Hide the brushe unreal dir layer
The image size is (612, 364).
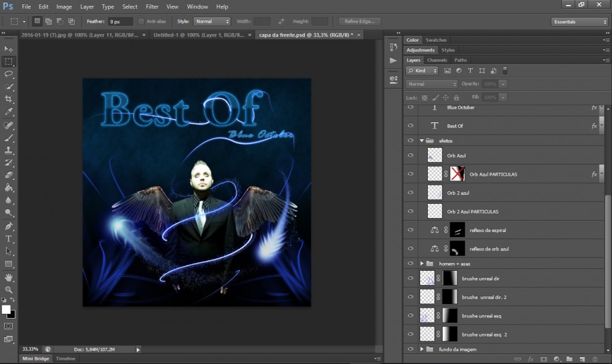pyautogui.click(x=411, y=278)
